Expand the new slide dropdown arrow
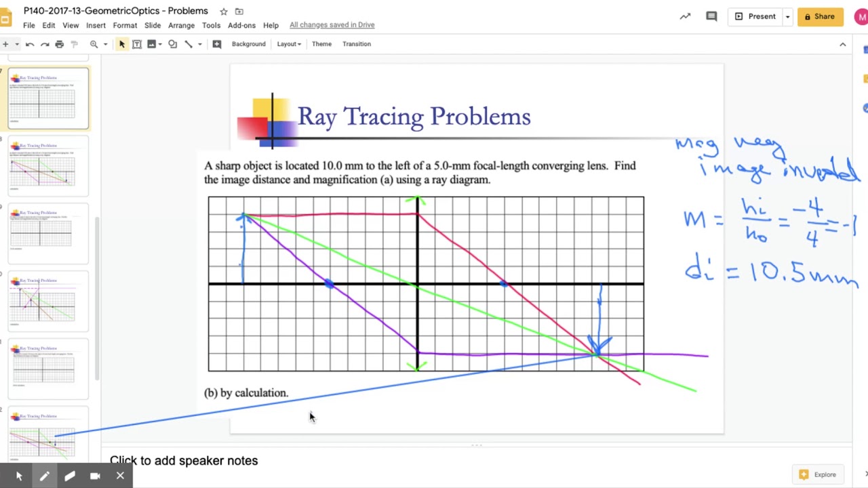This screenshot has width=868, height=488. coord(16,44)
